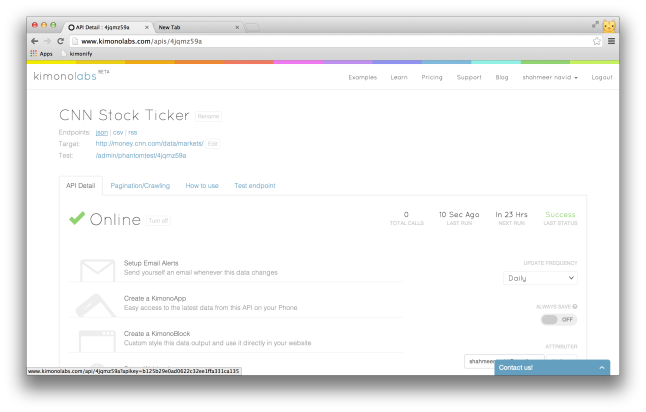Open the Update Frequency dropdown set to Daily
Viewport: 646px width, 412px height.
coord(540,278)
